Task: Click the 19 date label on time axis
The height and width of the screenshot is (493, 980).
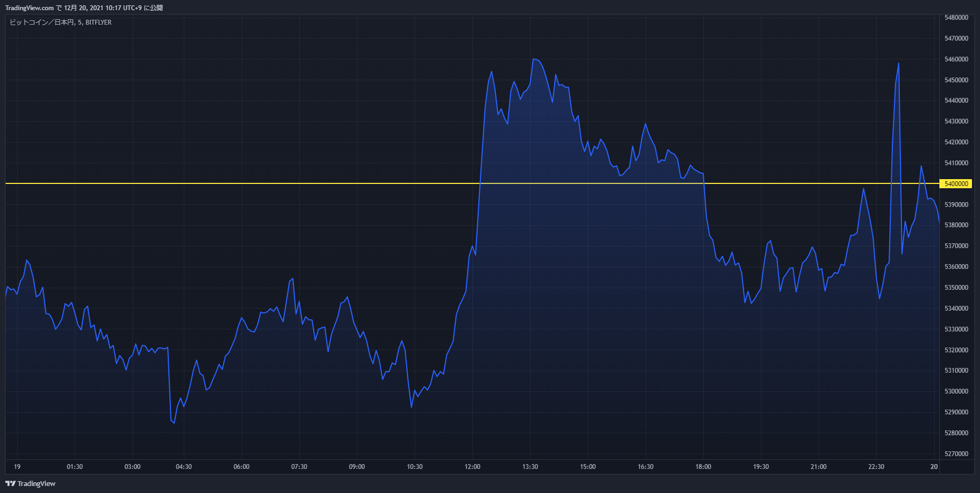Action: click(17, 467)
